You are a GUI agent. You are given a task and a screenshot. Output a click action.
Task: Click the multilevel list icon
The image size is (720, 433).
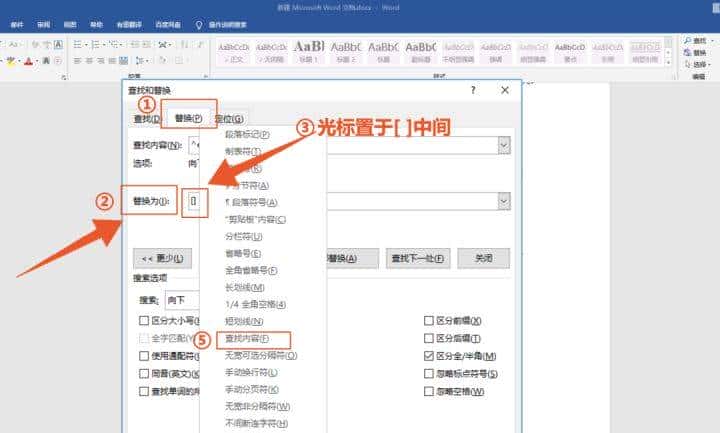click(113, 45)
